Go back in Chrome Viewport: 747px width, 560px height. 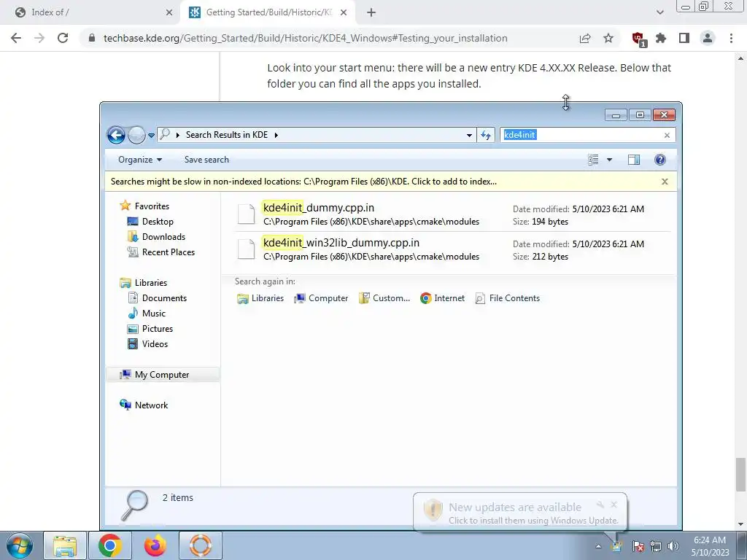[x=16, y=38]
